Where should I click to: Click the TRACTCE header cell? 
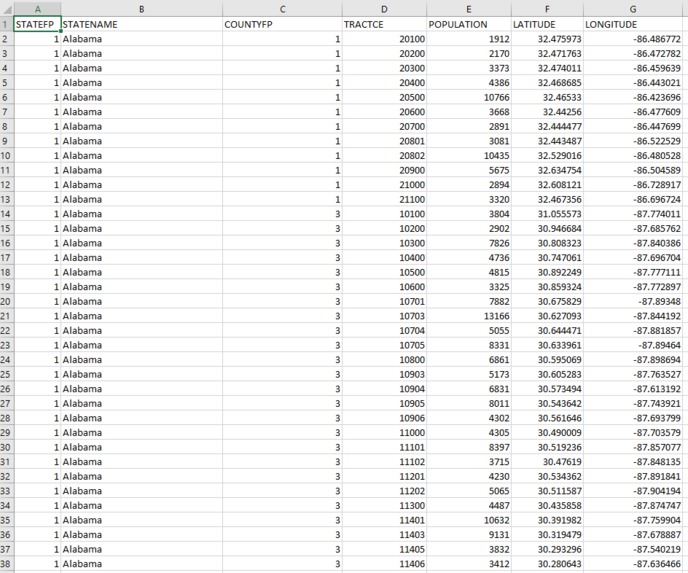(x=384, y=24)
